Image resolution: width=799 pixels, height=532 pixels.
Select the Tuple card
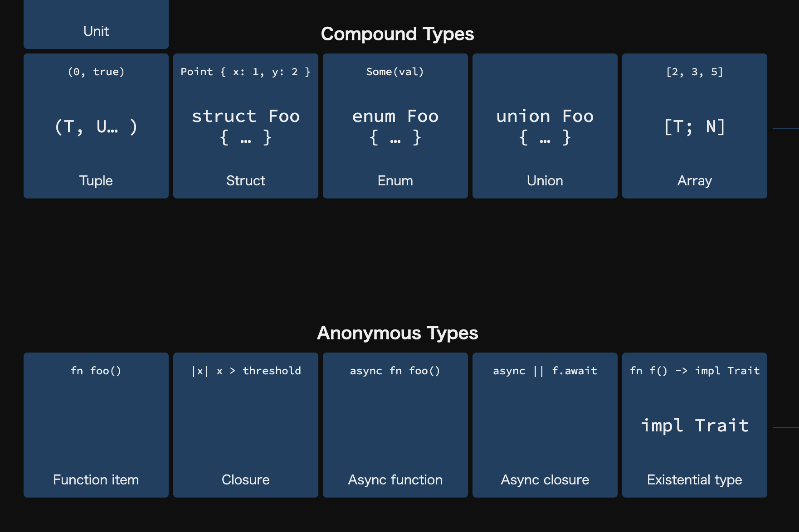point(96,126)
